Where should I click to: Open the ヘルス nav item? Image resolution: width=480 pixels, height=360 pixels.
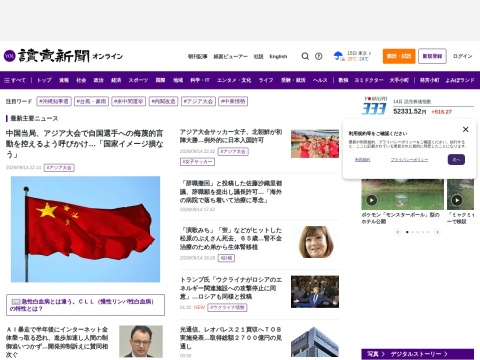(320, 80)
